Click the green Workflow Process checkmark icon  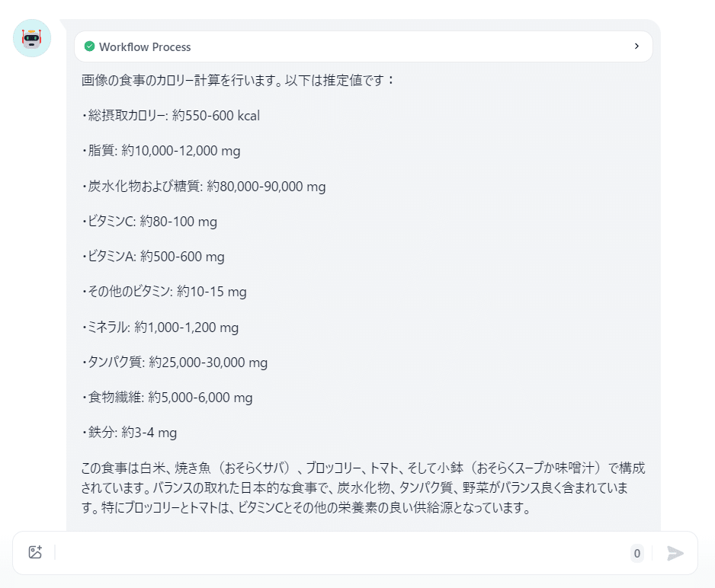pyautogui.click(x=89, y=46)
